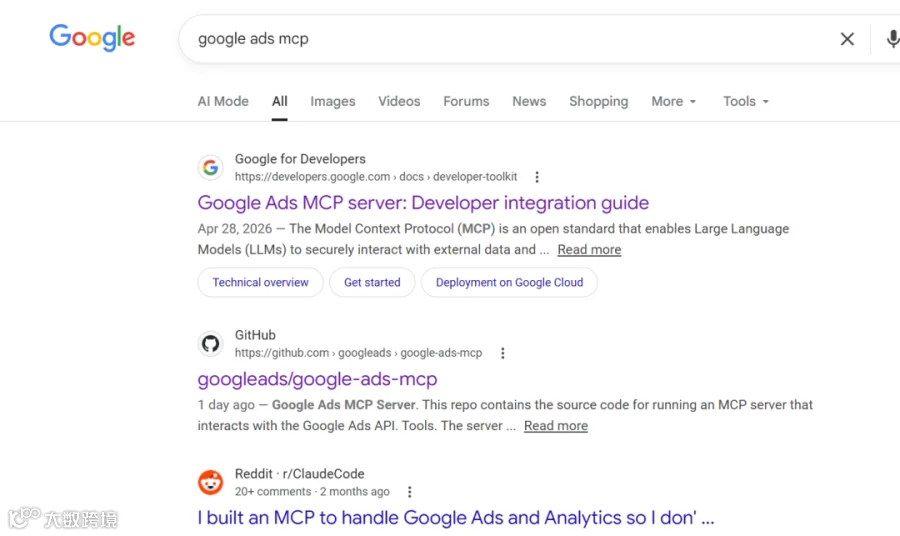Click the GitHub octocat favicon
Screen dimensions: 900x536
211,343
